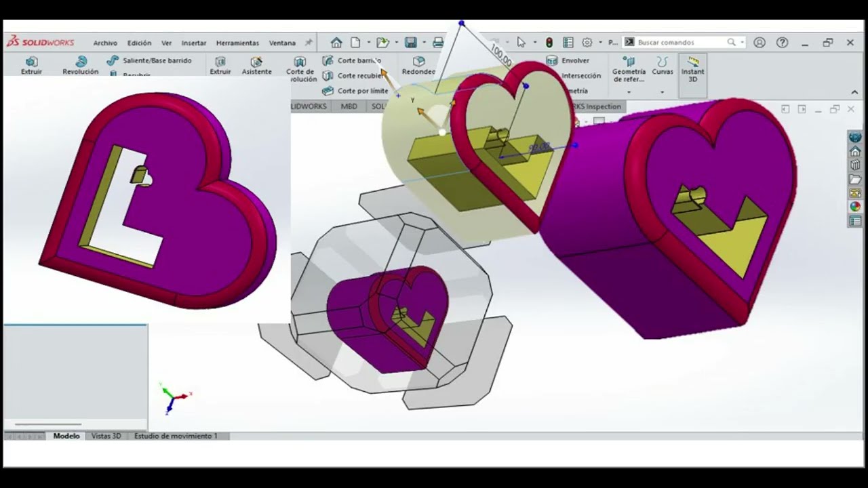Open the Edición menu
The width and height of the screenshot is (868, 488).
click(x=139, y=43)
